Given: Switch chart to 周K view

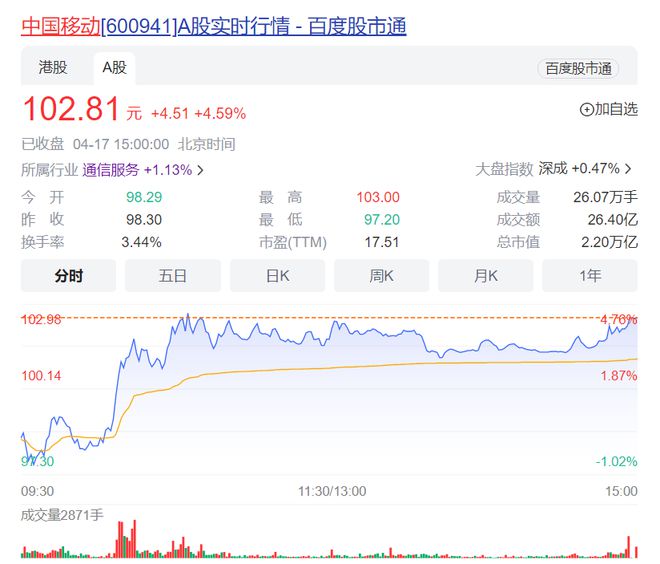Looking at the screenshot, I should (381, 276).
